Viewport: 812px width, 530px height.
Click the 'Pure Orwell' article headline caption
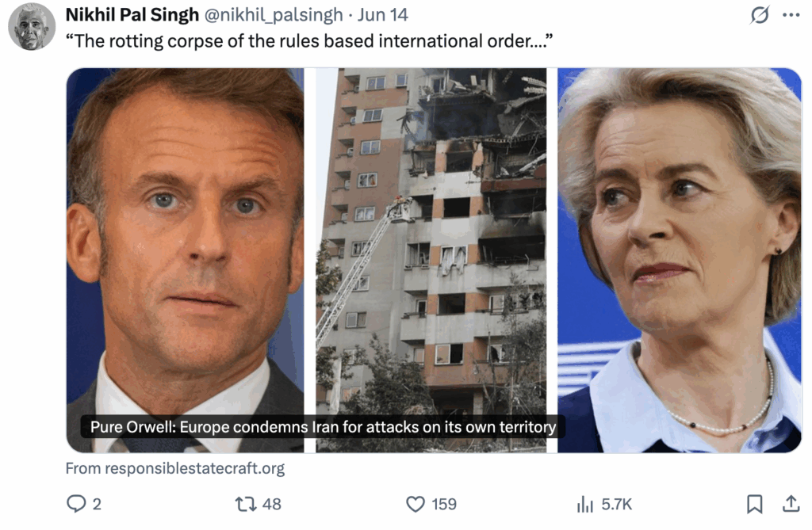(x=324, y=427)
